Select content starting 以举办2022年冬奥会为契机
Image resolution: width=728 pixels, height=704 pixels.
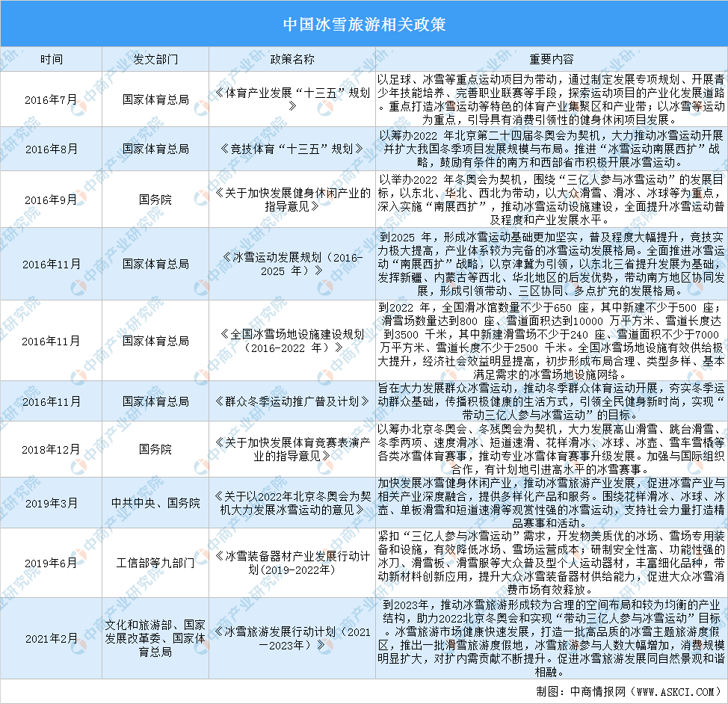551,200
